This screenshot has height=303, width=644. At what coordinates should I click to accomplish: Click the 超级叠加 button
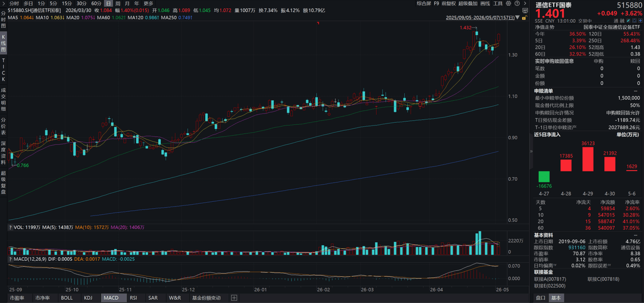(x=468, y=3)
